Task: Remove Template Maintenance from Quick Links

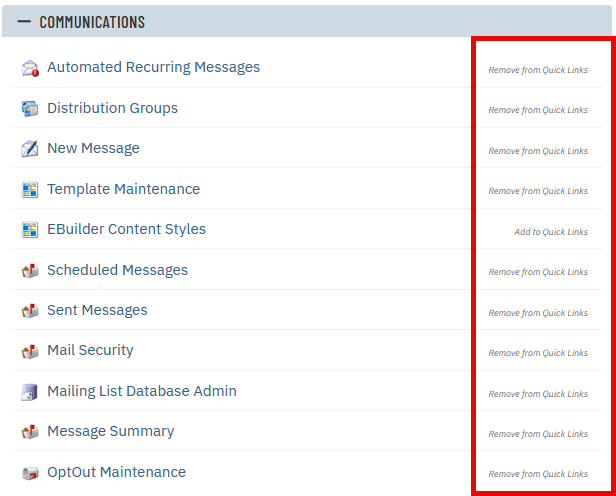Action: [538, 191]
